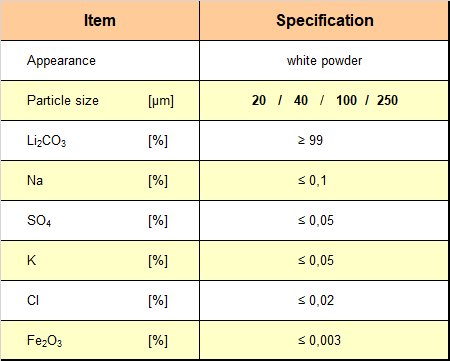450x361 pixels.
Task: Click the [µm] unit text
Action: [161, 101]
